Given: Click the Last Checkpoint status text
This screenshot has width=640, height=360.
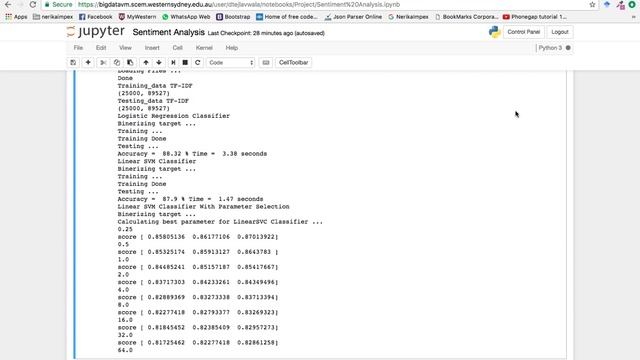Looking at the screenshot, I should [266, 33].
